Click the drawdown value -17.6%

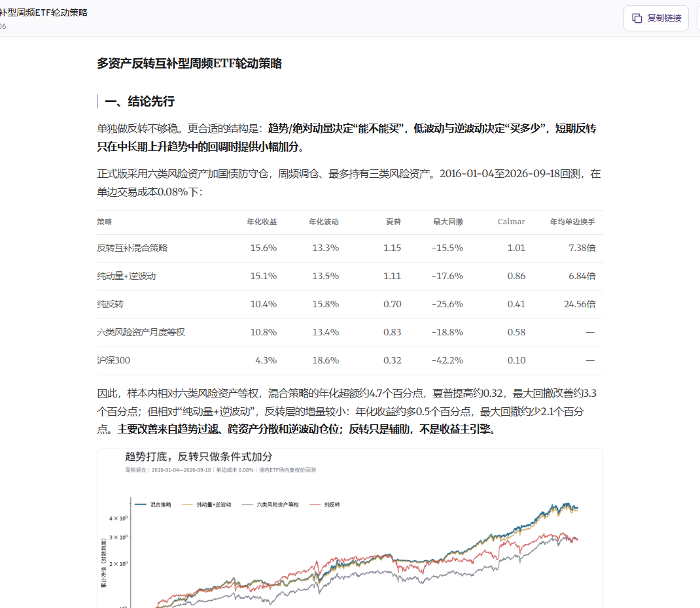click(447, 276)
